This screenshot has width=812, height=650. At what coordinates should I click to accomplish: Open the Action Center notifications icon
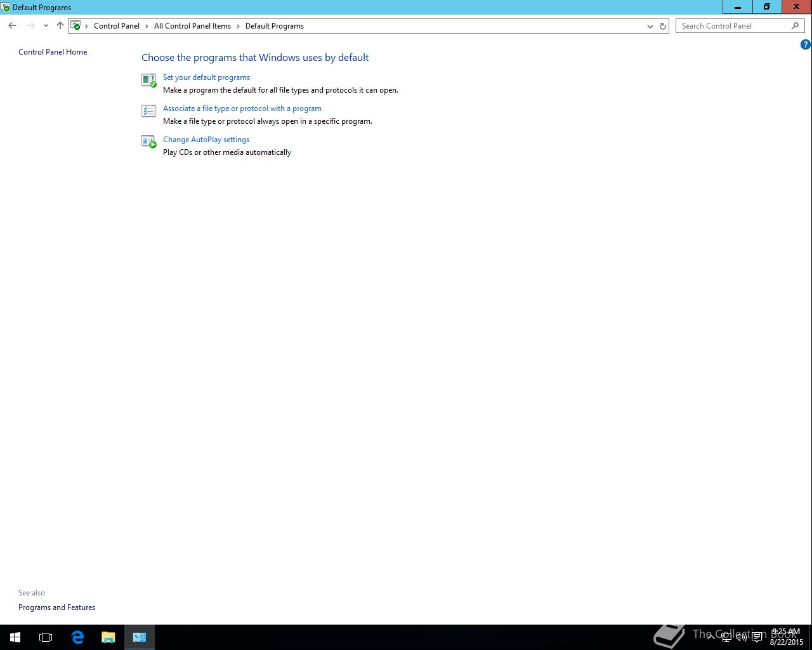click(757, 637)
